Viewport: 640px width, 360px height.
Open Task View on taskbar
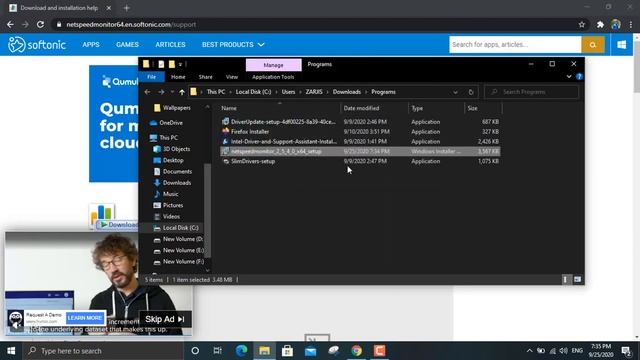click(x=218, y=351)
